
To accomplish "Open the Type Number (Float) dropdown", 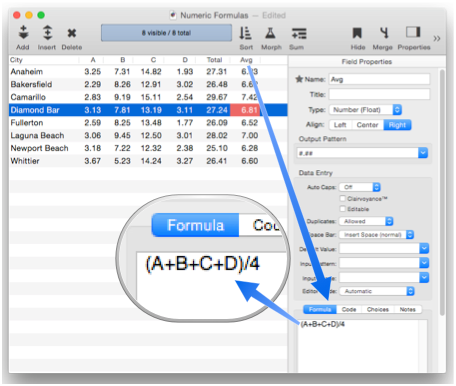I will click(365, 110).
